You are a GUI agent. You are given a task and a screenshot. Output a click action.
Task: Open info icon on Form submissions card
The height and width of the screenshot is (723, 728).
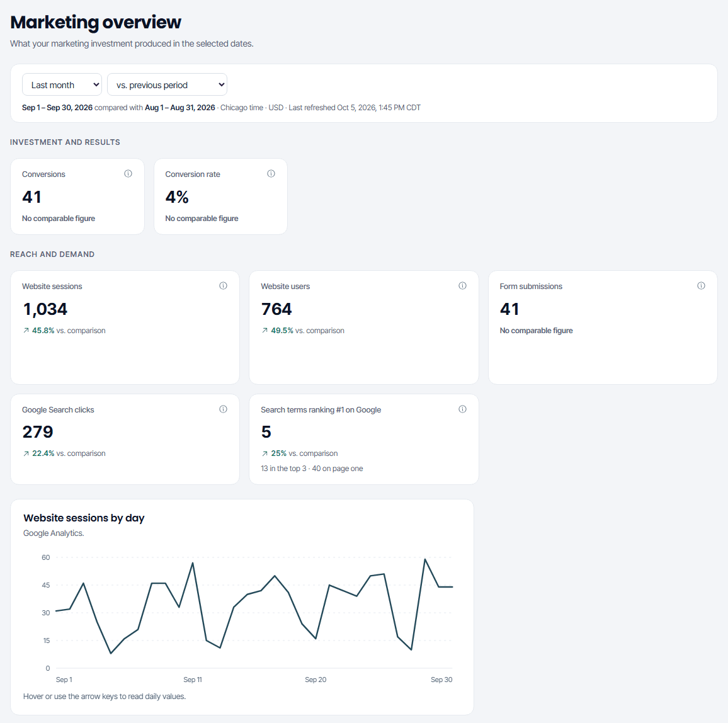(x=701, y=285)
